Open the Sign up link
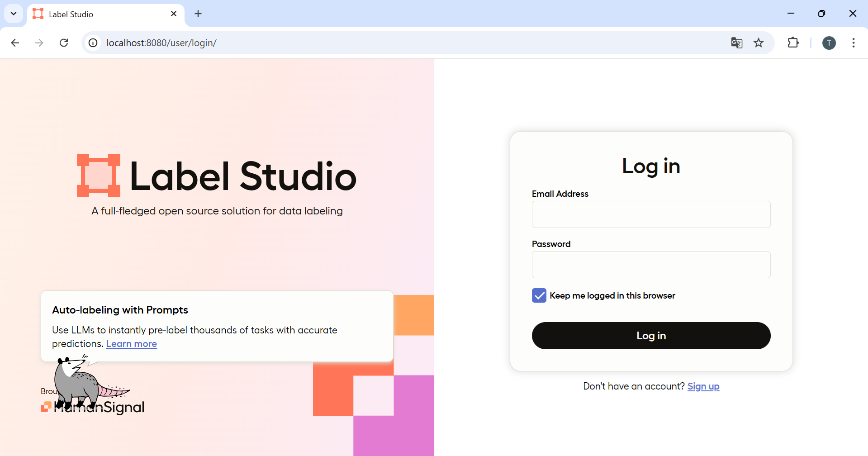The width and height of the screenshot is (868, 456). coord(703,386)
